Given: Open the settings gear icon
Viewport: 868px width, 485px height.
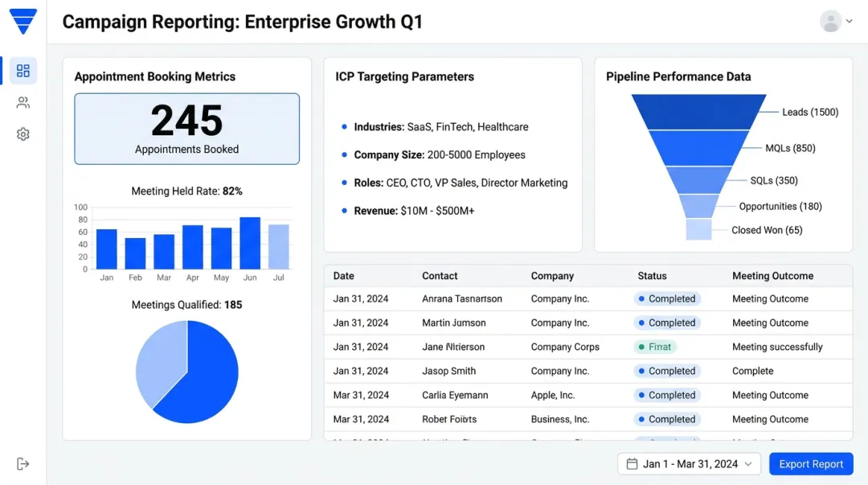Looking at the screenshot, I should click(x=23, y=134).
